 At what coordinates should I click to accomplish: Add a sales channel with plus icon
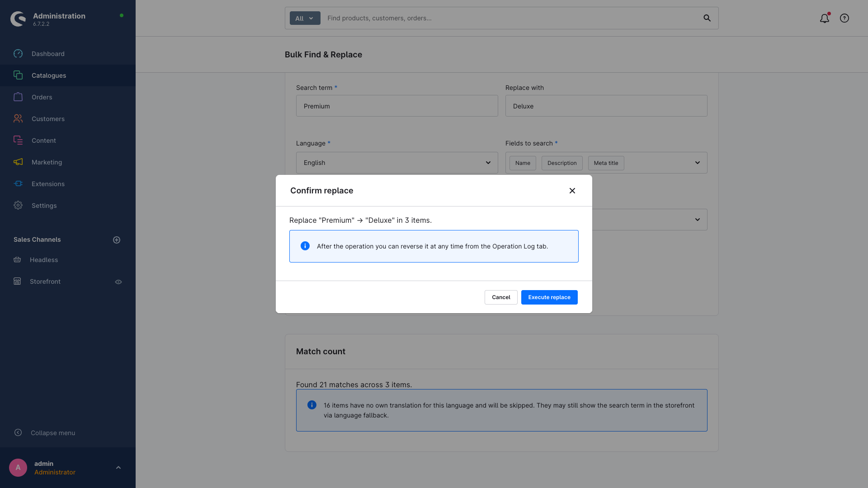tap(117, 240)
